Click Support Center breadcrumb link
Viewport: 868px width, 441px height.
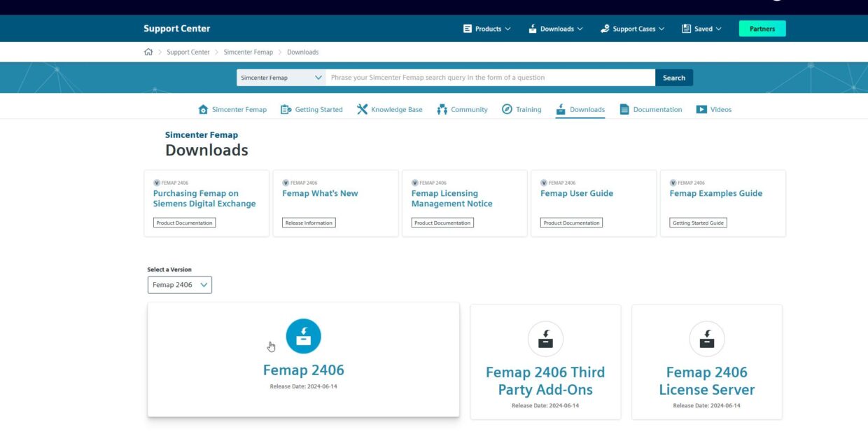pyautogui.click(x=188, y=52)
